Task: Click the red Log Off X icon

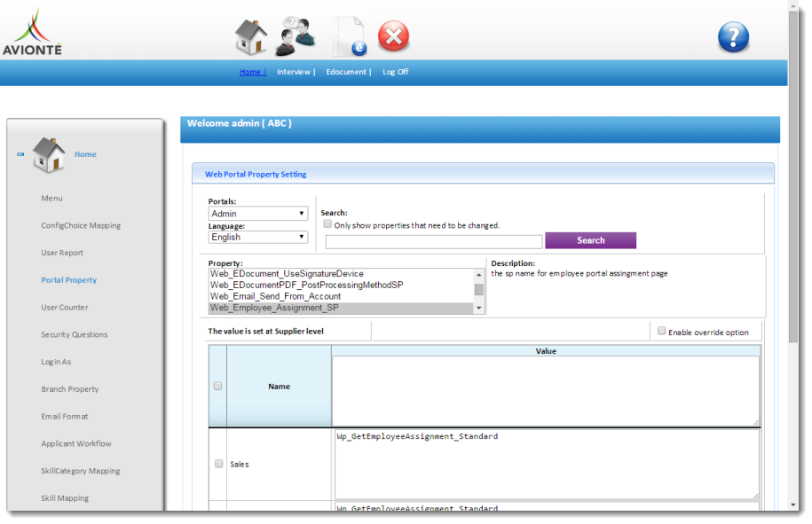Action: point(393,37)
